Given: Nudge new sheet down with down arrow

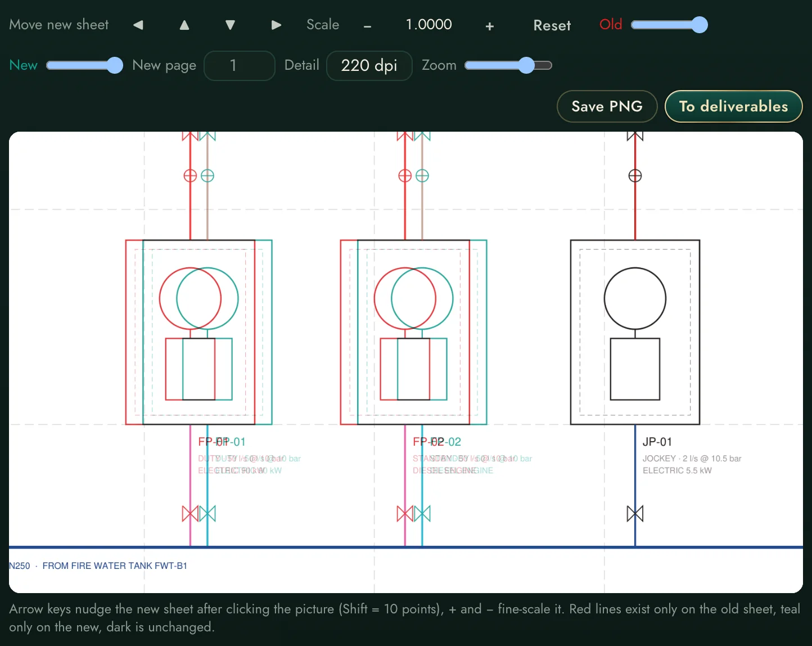Looking at the screenshot, I should (230, 25).
